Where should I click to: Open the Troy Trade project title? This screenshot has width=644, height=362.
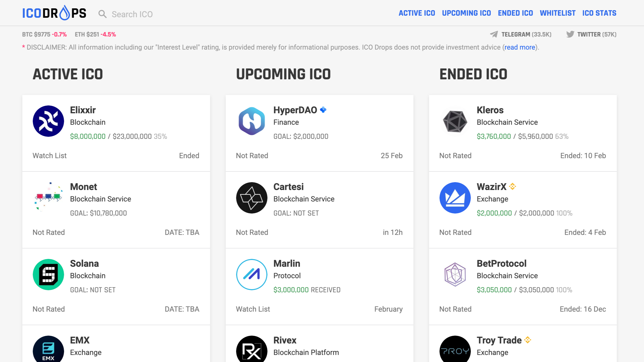(499, 340)
